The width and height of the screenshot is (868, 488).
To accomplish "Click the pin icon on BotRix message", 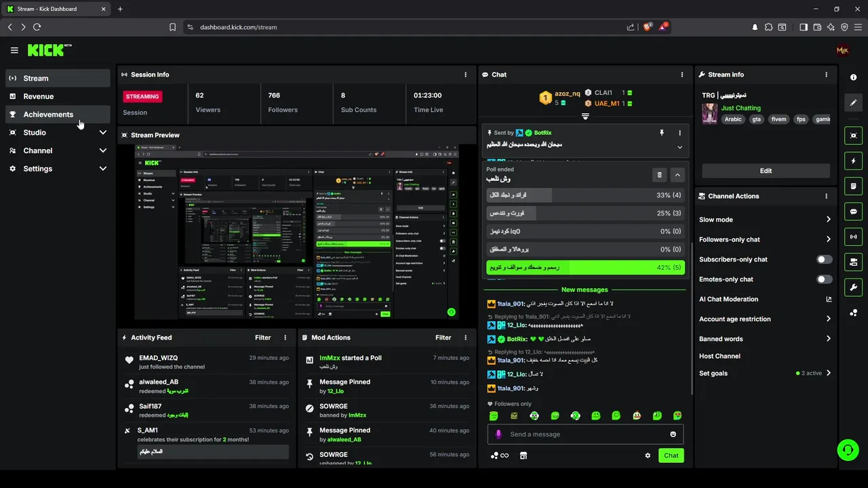I will pyautogui.click(x=662, y=133).
